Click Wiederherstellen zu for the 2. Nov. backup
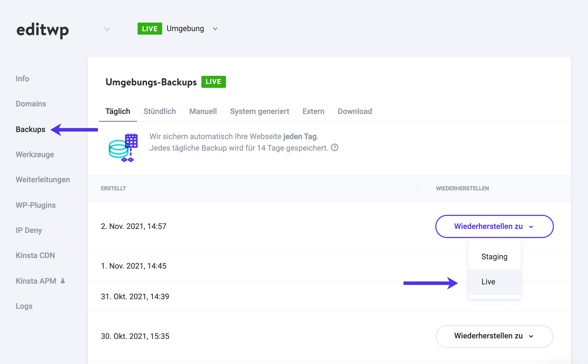 494,226
